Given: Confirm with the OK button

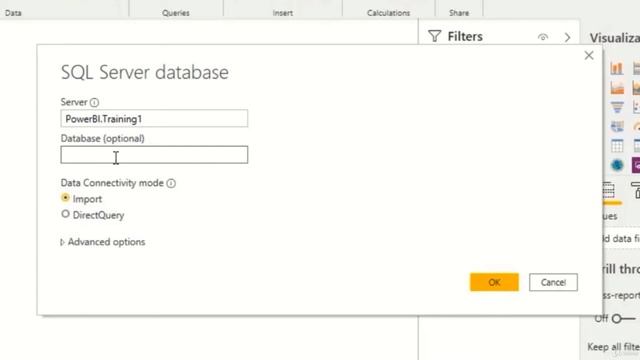Looking at the screenshot, I should coord(494,282).
